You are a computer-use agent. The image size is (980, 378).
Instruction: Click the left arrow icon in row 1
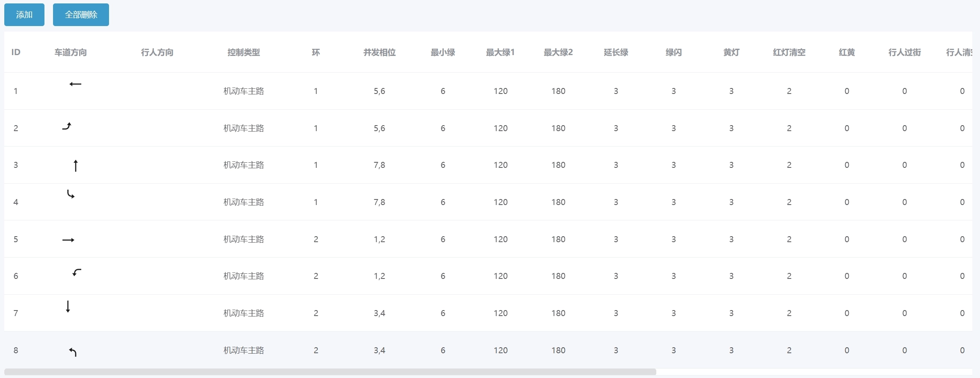coord(75,84)
